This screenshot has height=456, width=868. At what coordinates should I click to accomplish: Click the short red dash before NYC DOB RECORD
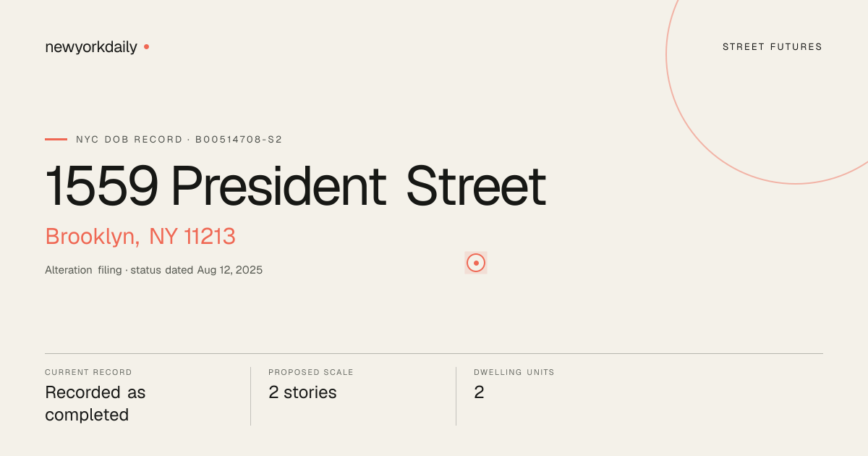click(56, 139)
